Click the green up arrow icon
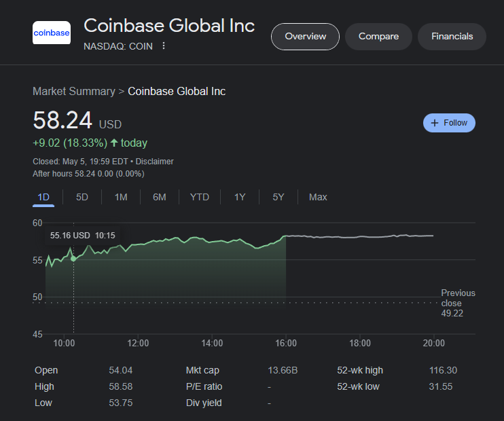This screenshot has width=504, height=421. pos(114,143)
